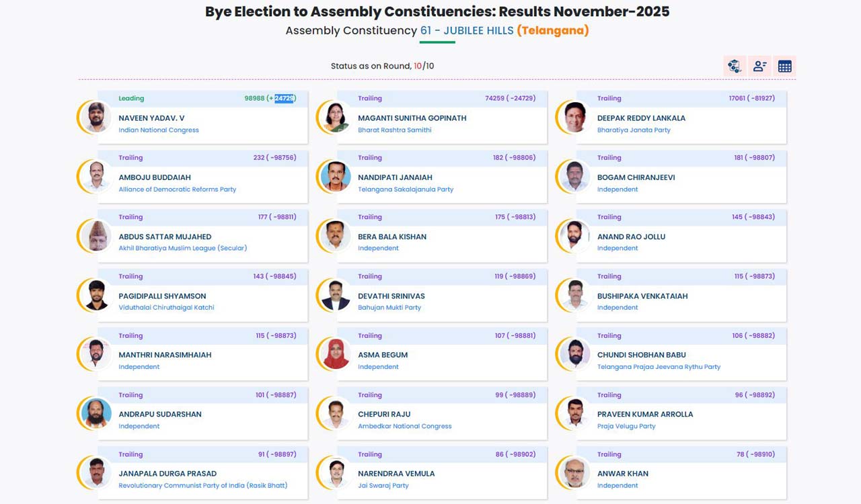Select Amboju Buddaiah's trailing candidate card
861x504 pixels.
(x=202, y=177)
